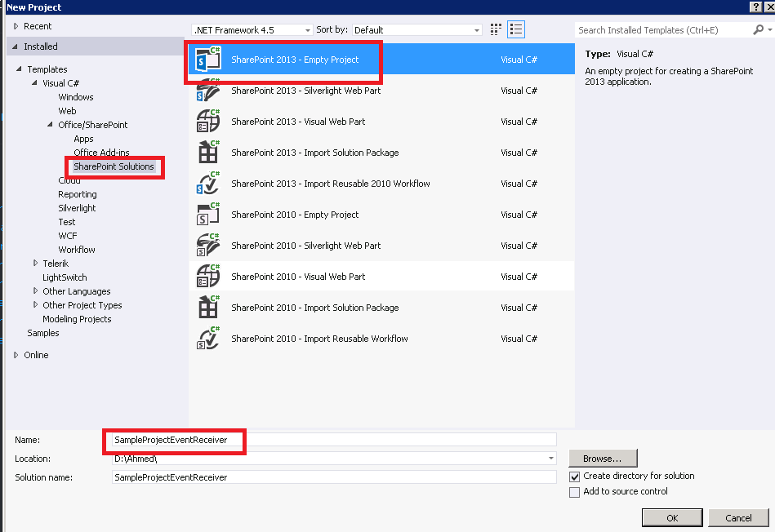775x532 pixels.
Task: Uncheck Create directory for solution
Action: pos(576,476)
